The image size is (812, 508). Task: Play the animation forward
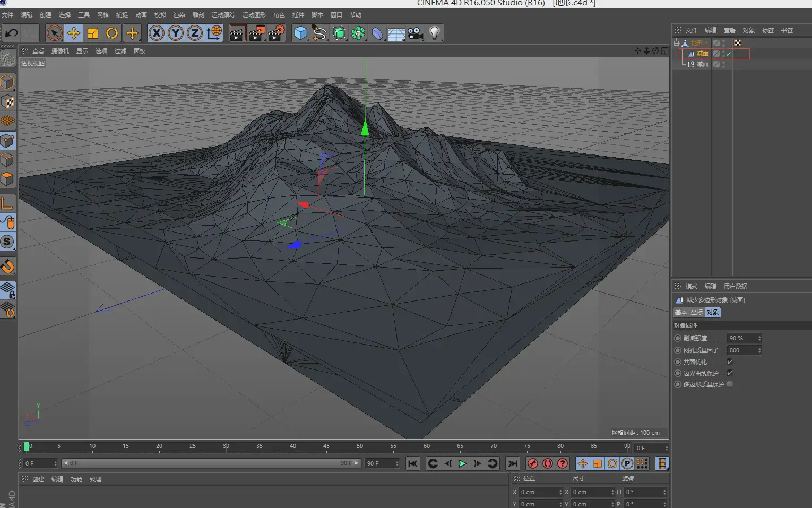point(462,463)
